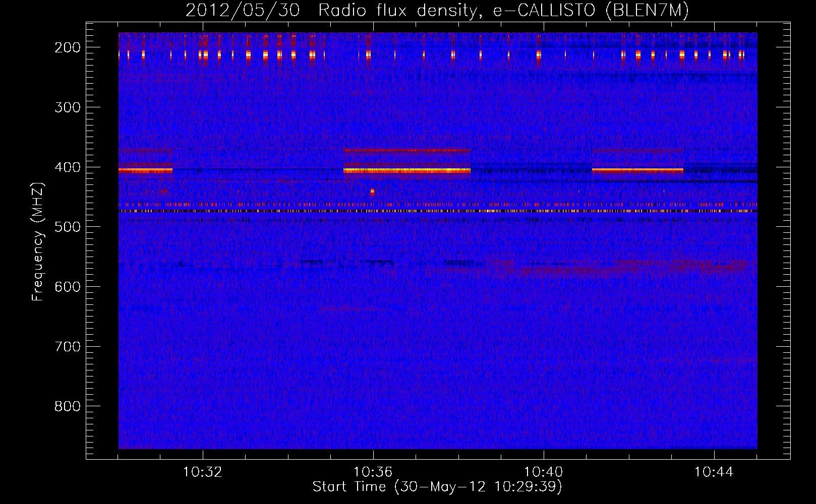
Task: Click the 'Frequency (MHZ)' axis label
Action: click(x=38, y=241)
